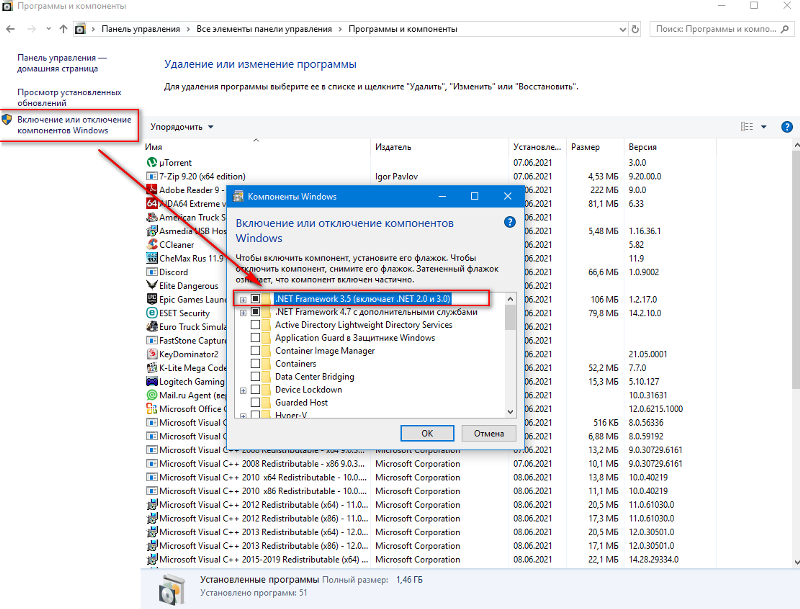Click the components list scrollbar thumb
This screenshot has height=609, width=800.
pyautogui.click(x=510, y=317)
